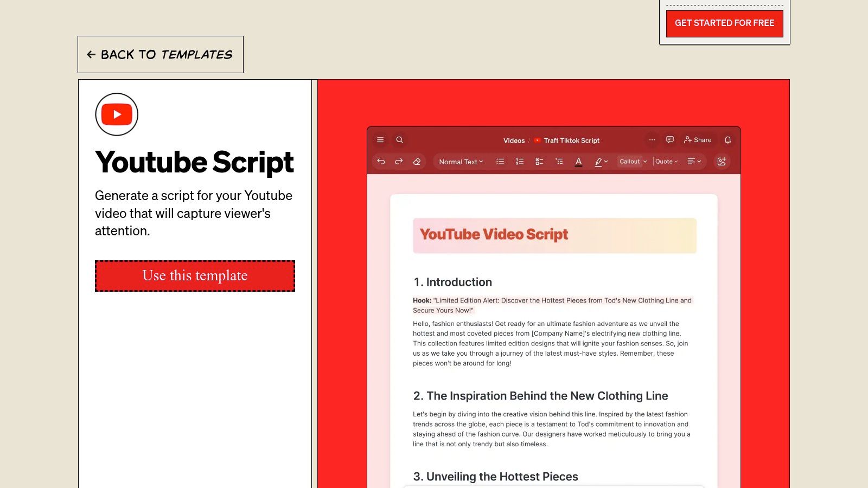
Task: Open the Videos breadcrumb folder
Action: (x=514, y=140)
